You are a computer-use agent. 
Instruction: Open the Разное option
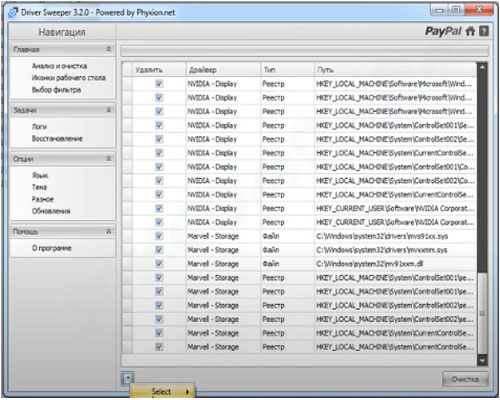pos(43,199)
